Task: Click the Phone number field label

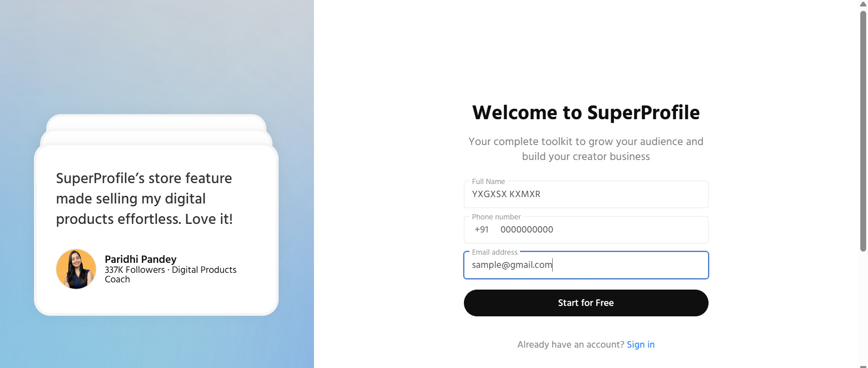Action: [x=496, y=217]
